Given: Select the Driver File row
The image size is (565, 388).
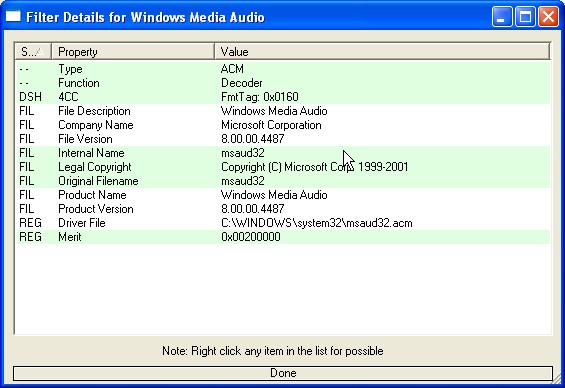Looking at the screenshot, I should click(283, 223).
